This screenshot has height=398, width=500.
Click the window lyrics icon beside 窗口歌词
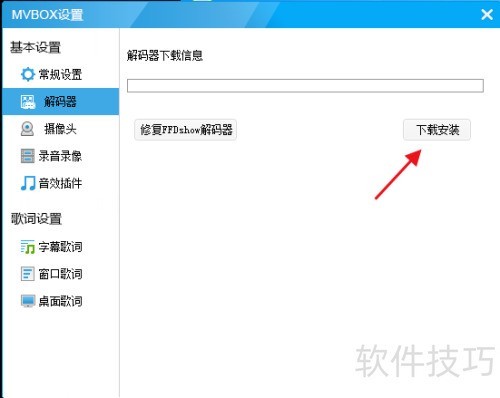coord(28,274)
